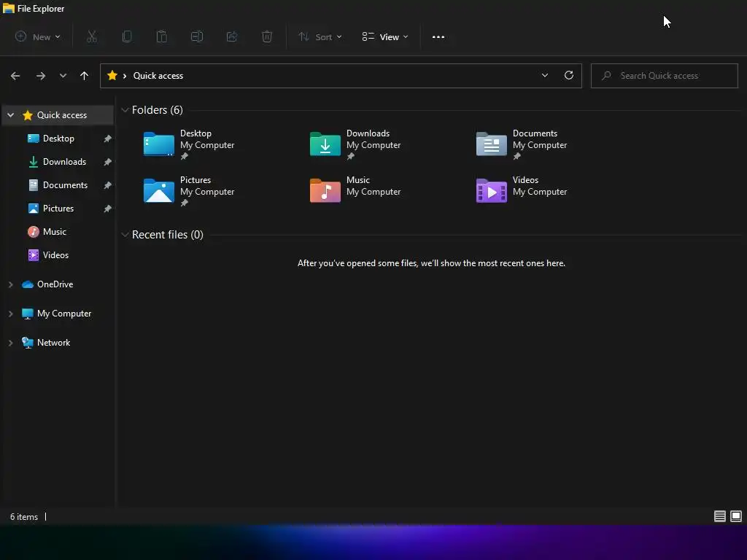This screenshot has height=560, width=747.
Task: Select Desktop in navigation pane
Action: pos(58,139)
